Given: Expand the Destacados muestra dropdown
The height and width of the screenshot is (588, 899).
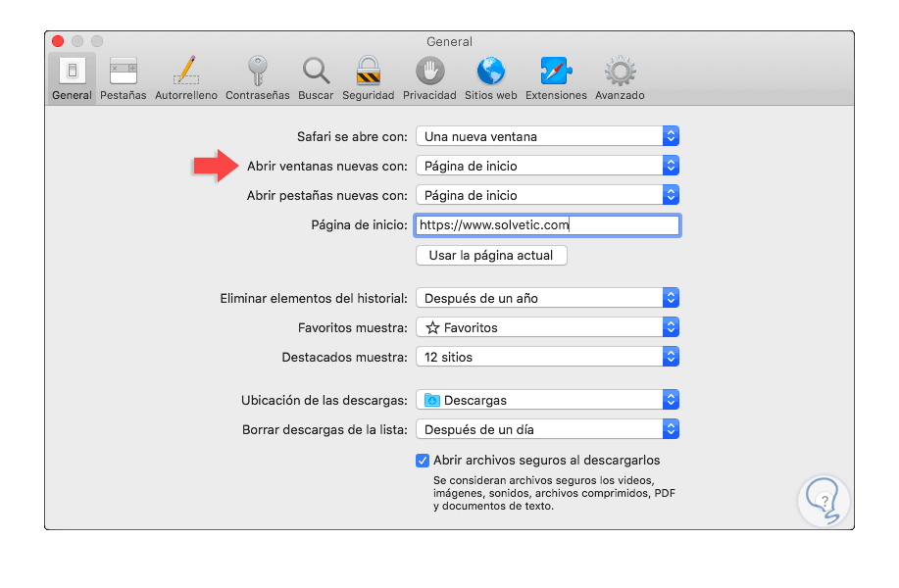Looking at the screenshot, I should pos(548,357).
